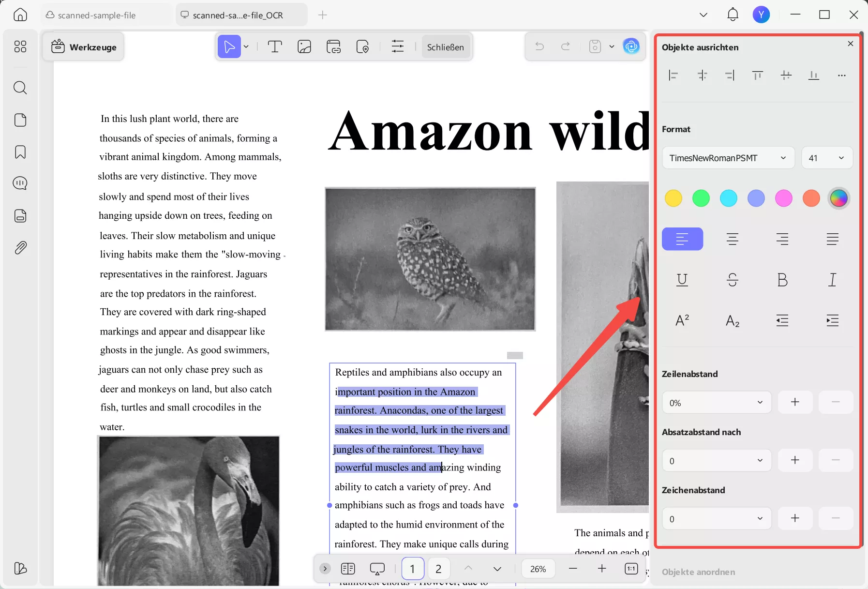Screen dimensions: 868x589
Task: Click the owl image in document
Action: [x=430, y=259]
